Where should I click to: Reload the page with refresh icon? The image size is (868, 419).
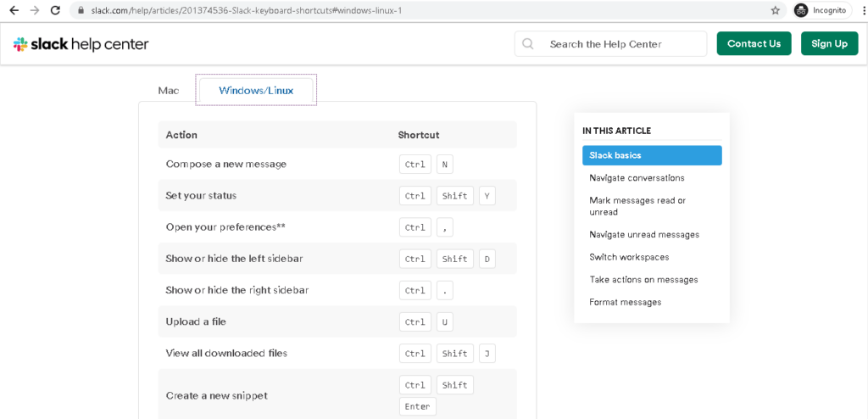pyautogui.click(x=55, y=10)
